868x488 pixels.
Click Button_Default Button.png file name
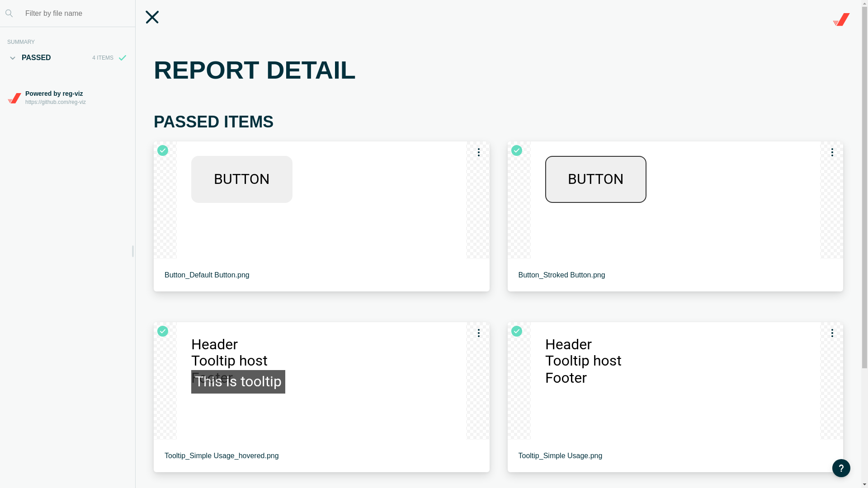pos(207,275)
